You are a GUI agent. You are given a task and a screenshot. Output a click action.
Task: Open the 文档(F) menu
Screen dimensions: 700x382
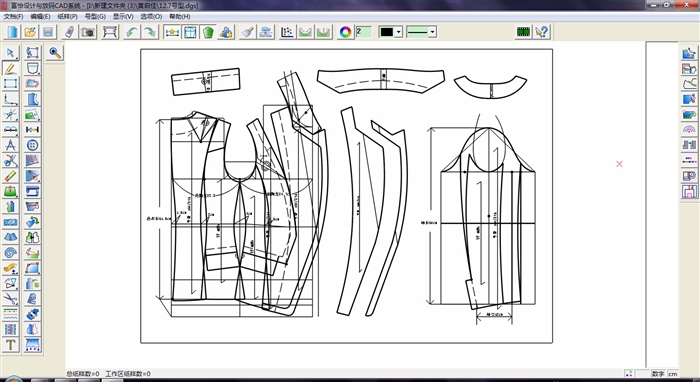[x=13, y=17]
